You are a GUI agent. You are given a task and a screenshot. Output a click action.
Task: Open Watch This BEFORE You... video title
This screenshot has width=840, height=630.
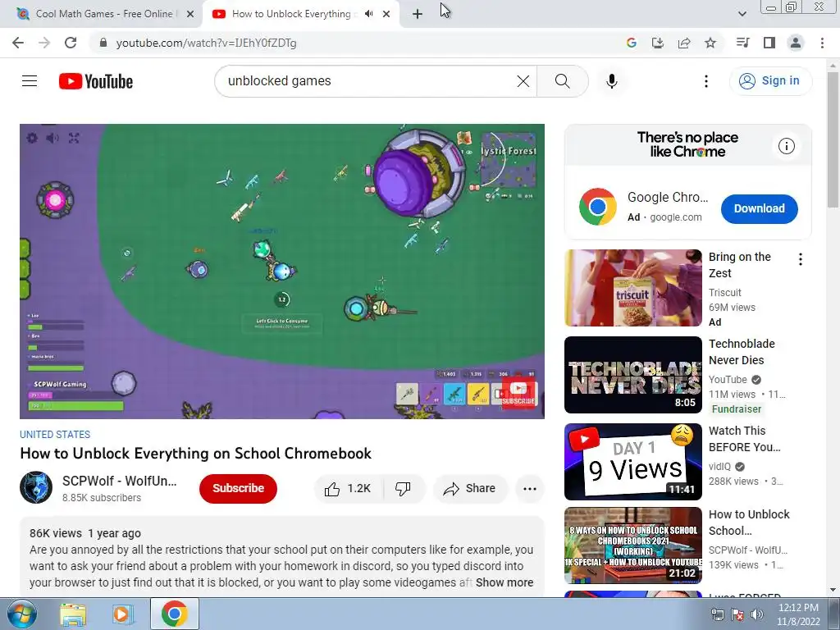point(745,439)
